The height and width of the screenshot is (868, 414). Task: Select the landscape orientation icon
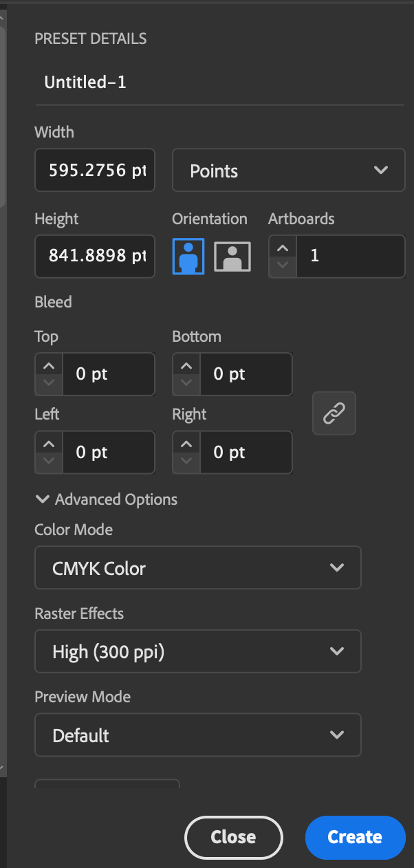click(233, 255)
